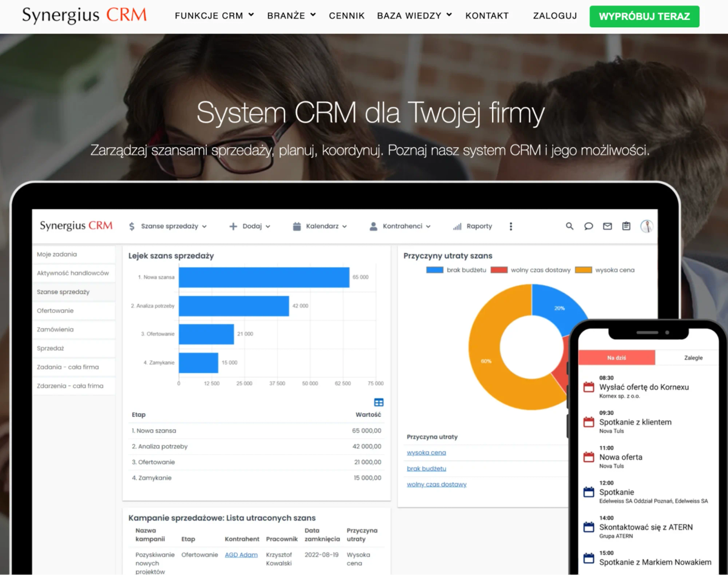Click the plus icon beside Dodaj

point(233,226)
